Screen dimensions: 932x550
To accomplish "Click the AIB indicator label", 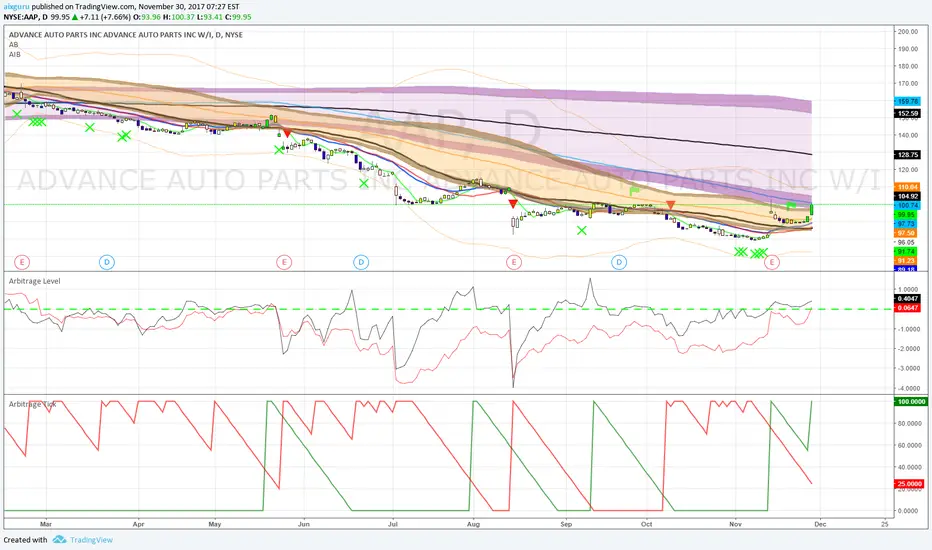I will [x=14, y=54].
